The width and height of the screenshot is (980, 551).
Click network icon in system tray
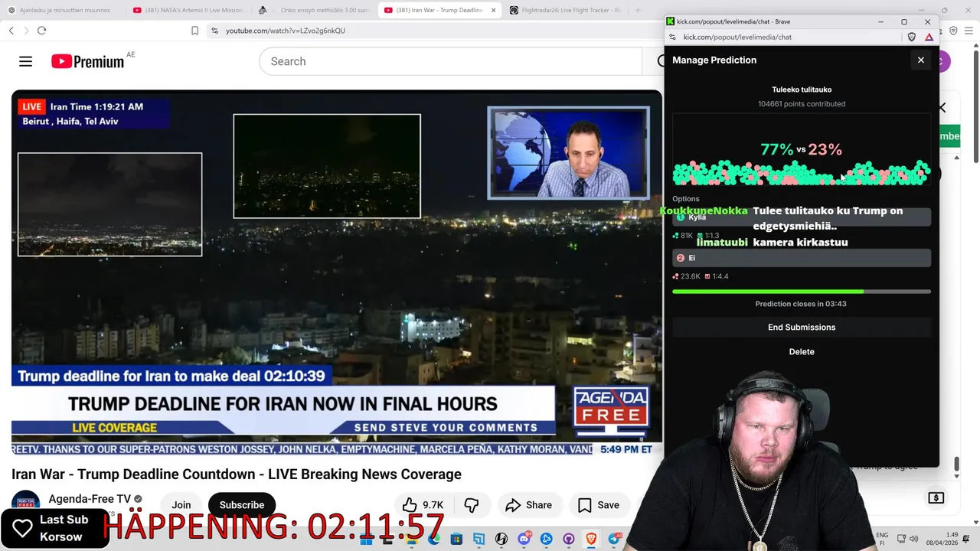coord(900,540)
